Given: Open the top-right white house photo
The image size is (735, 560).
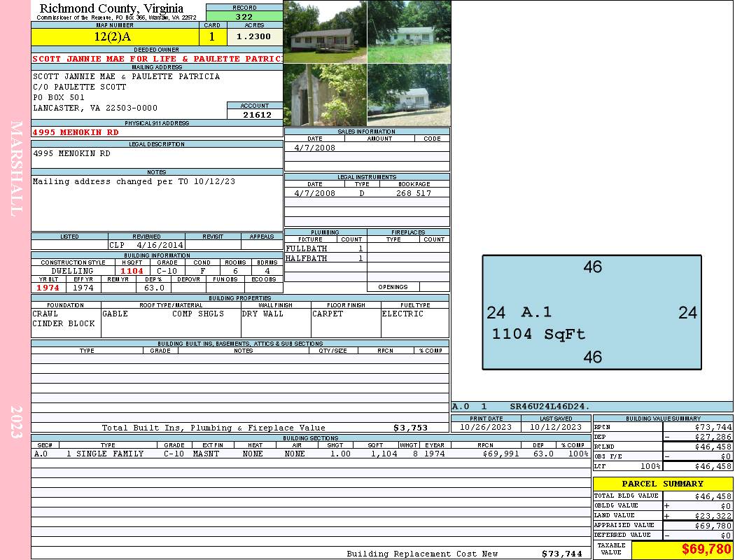Looking at the screenshot, I should point(409,31).
